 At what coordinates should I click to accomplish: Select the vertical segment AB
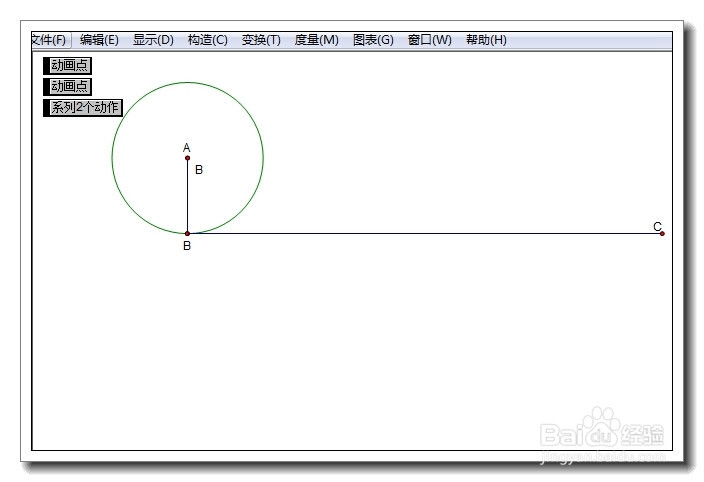click(188, 197)
